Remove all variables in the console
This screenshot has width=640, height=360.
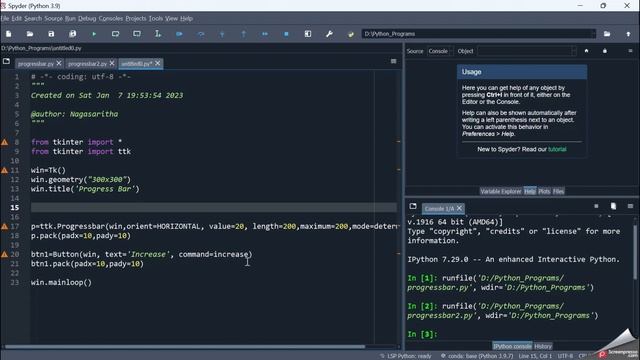click(x=613, y=206)
